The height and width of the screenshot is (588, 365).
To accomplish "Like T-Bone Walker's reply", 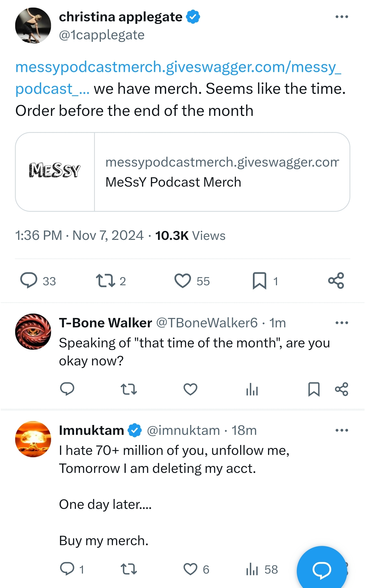I will [x=190, y=389].
